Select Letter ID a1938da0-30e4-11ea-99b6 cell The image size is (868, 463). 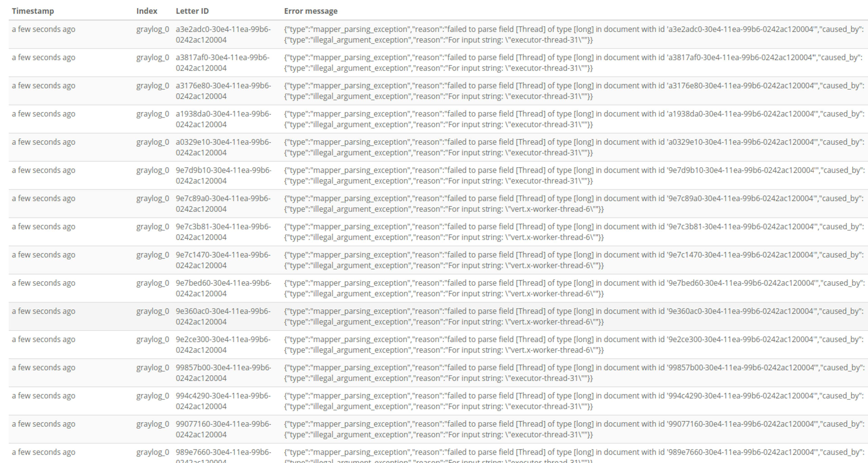[x=223, y=119]
